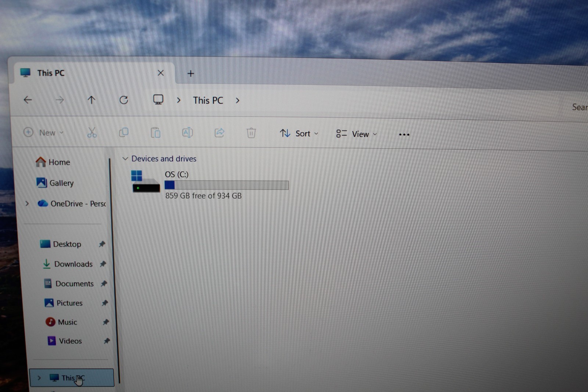Open Documents quick access folder

69,284
